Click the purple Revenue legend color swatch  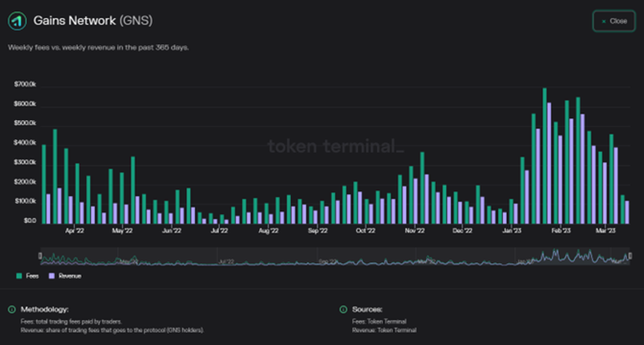pos(51,276)
